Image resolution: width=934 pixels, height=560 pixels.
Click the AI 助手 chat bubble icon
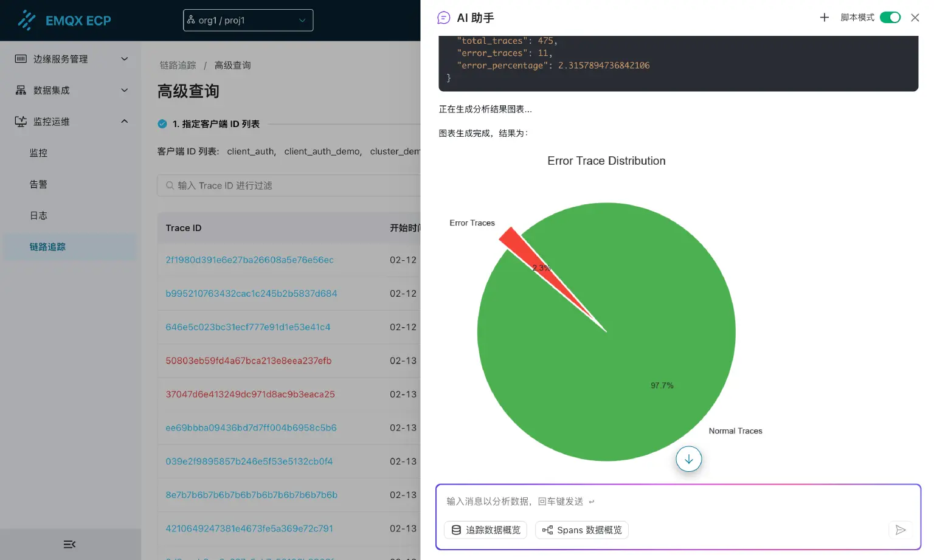point(444,18)
